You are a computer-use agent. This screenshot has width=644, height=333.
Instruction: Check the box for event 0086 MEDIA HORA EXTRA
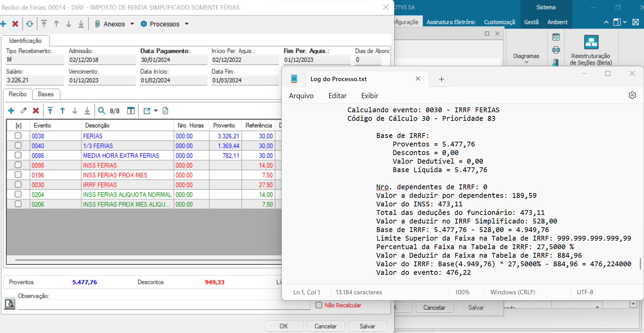tap(18, 155)
